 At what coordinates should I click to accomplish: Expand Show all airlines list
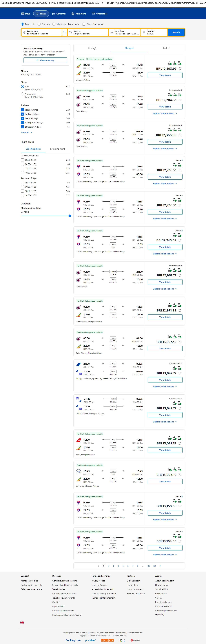(x=26, y=132)
